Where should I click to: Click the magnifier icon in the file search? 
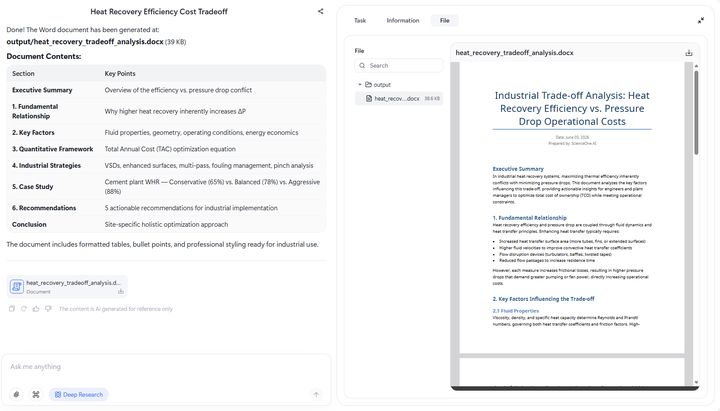[362, 66]
